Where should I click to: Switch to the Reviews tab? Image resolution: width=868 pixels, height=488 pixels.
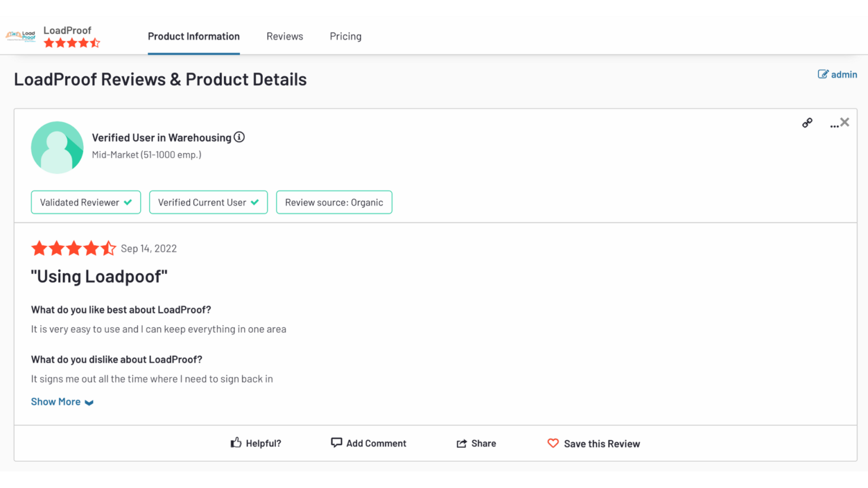pyautogui.click(x=285, y=36)
